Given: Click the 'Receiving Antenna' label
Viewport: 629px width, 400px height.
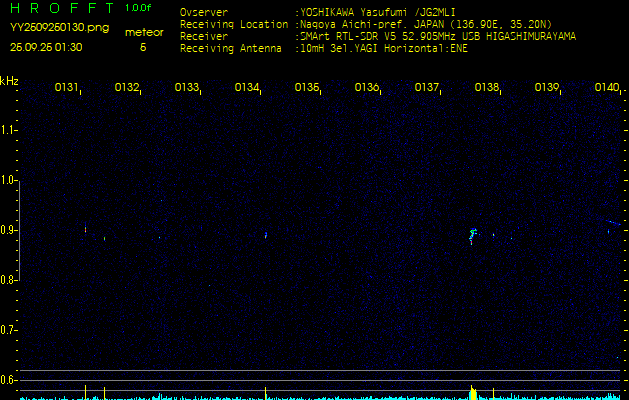Looking at the screenshot, I should [x=231, y=49].
